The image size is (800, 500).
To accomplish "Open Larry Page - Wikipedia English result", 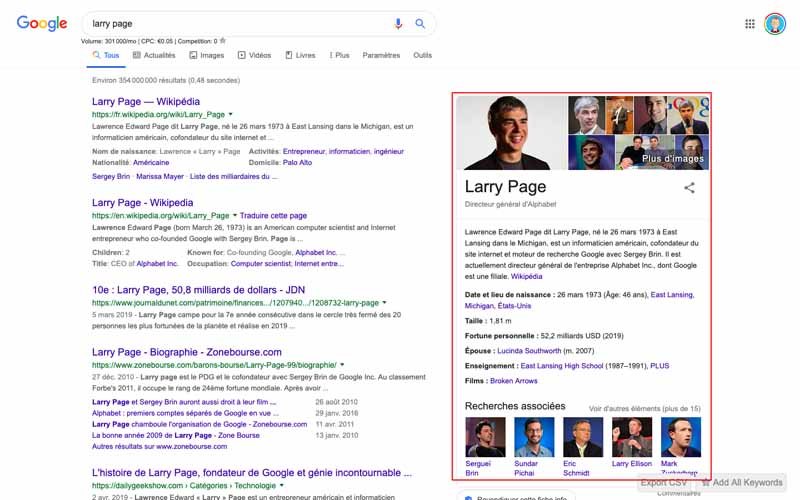I will 142,203.
